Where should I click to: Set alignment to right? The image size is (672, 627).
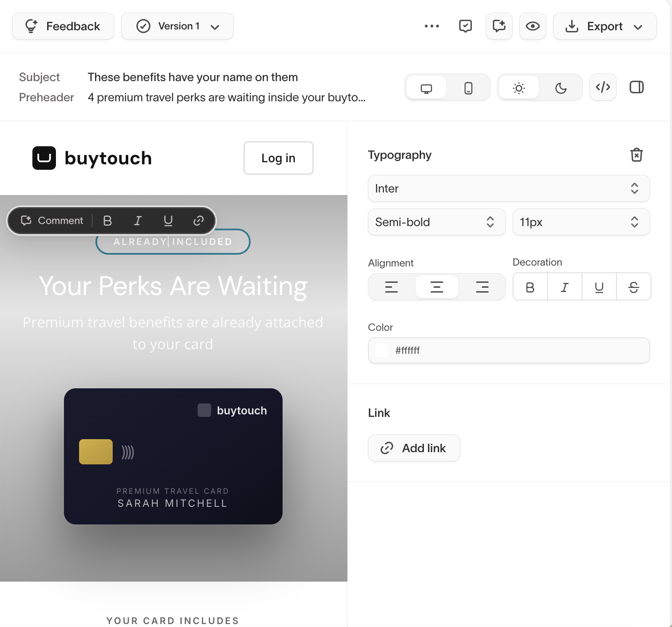click(x=482, y=287)
